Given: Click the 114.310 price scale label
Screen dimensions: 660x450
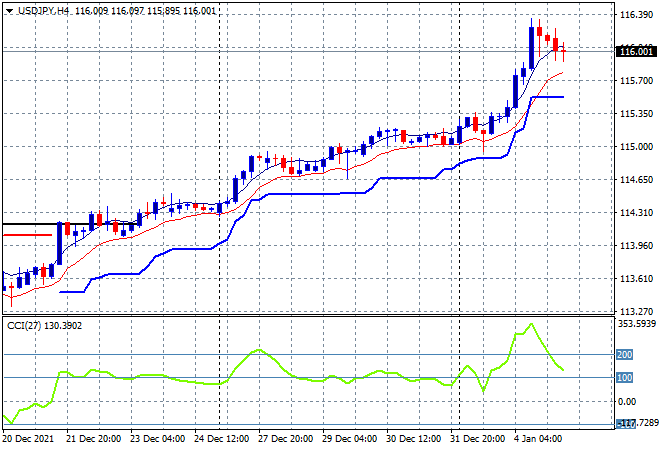Looking at the screenshot, I should tap(636, 213).
